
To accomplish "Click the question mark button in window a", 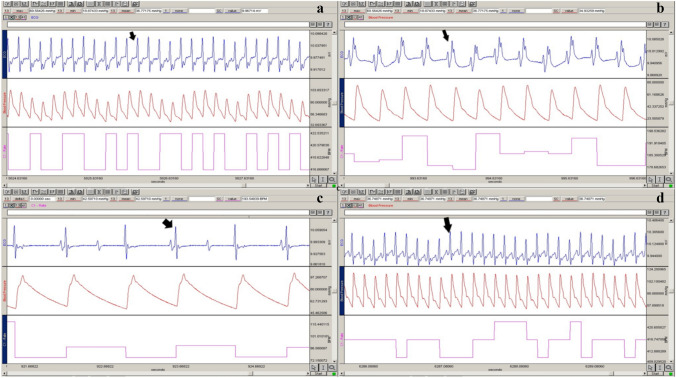I will tap(328, 25).
